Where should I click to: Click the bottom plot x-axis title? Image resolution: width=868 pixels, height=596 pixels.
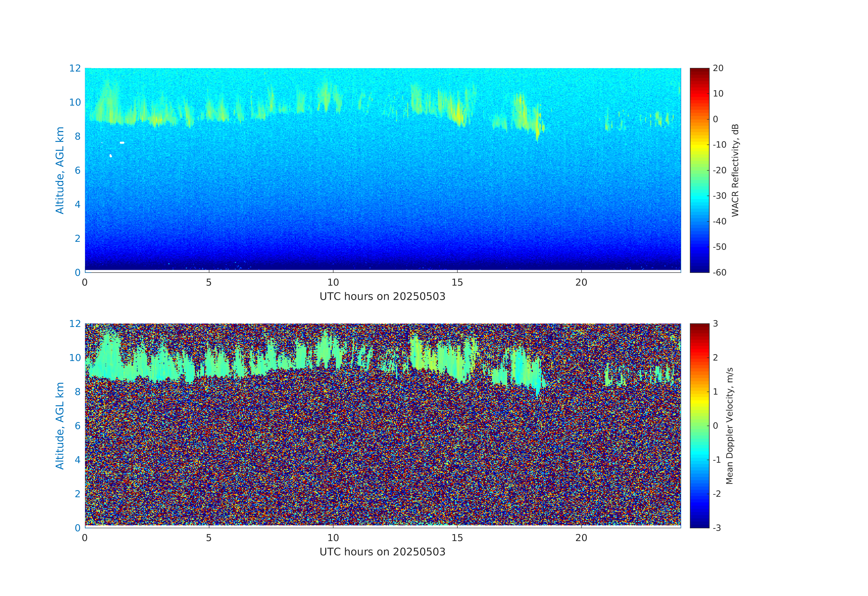pos(382,552)
